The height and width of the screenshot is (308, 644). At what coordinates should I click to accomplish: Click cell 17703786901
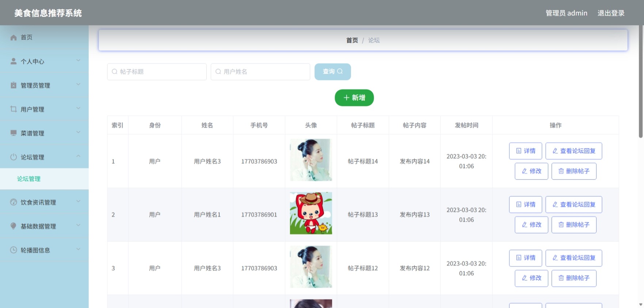click(259, 215)
